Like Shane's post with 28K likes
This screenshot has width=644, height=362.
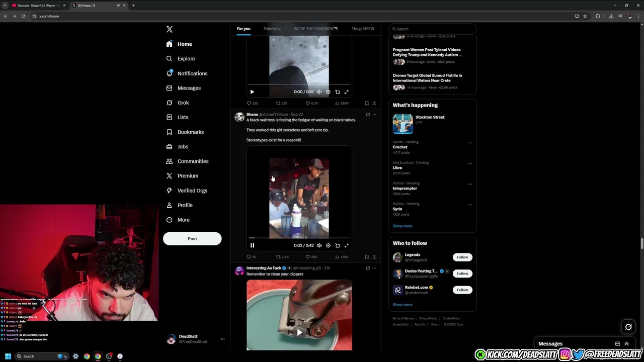(x=311, y=257)
